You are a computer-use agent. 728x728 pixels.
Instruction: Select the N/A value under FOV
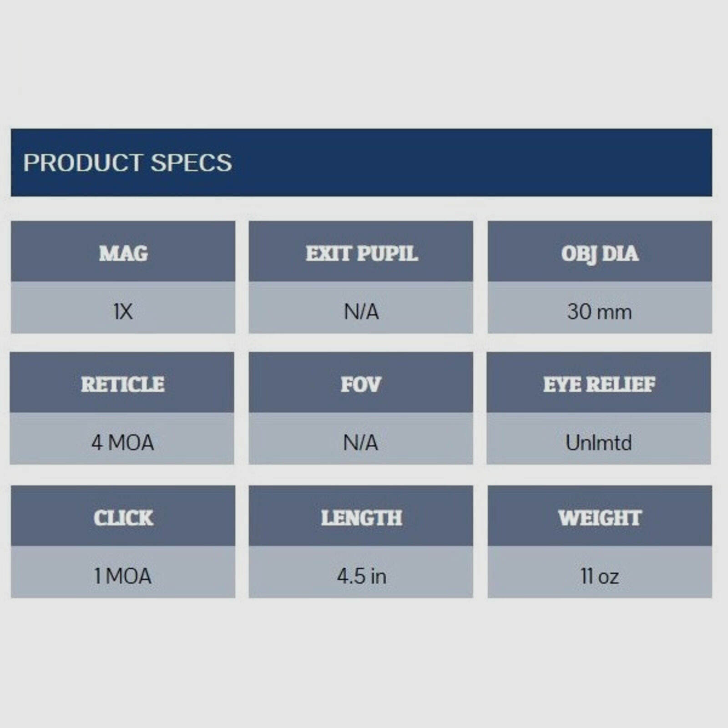(x=361, y=443)
